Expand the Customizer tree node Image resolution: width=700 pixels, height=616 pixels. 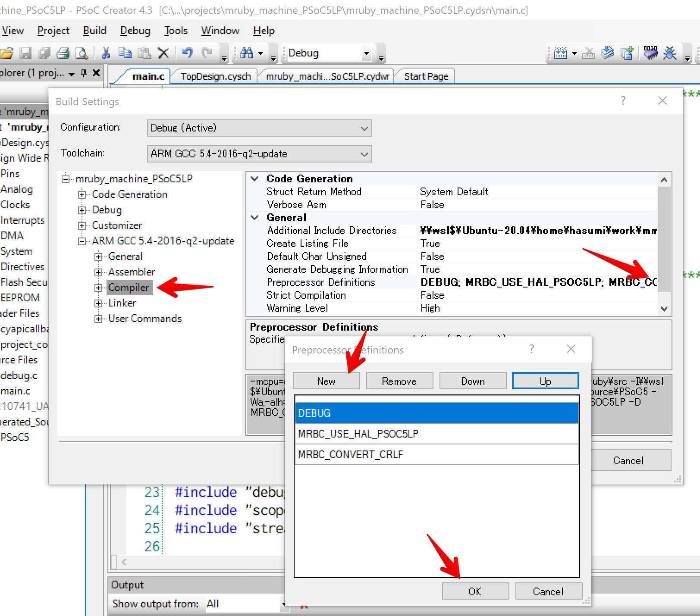[82, 226]
